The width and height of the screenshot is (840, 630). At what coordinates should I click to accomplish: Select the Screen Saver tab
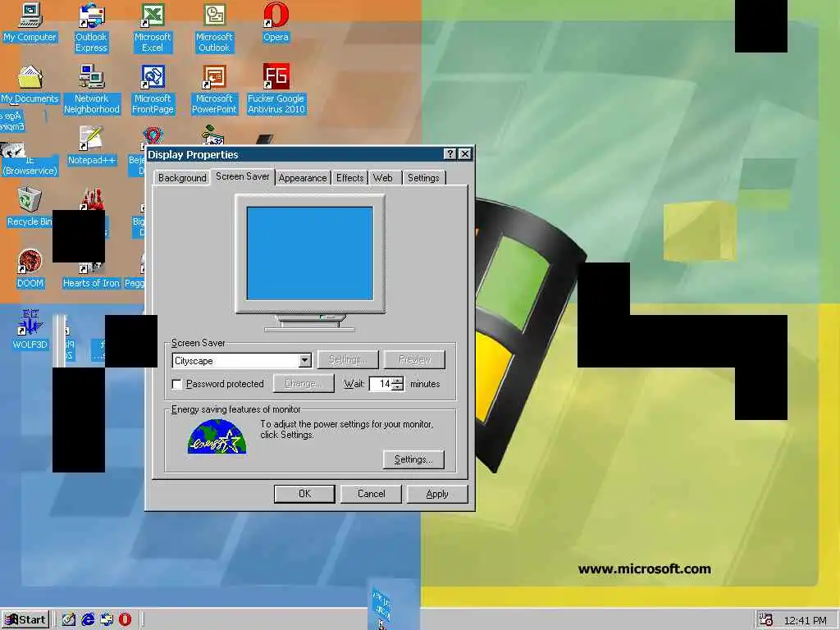243,176
